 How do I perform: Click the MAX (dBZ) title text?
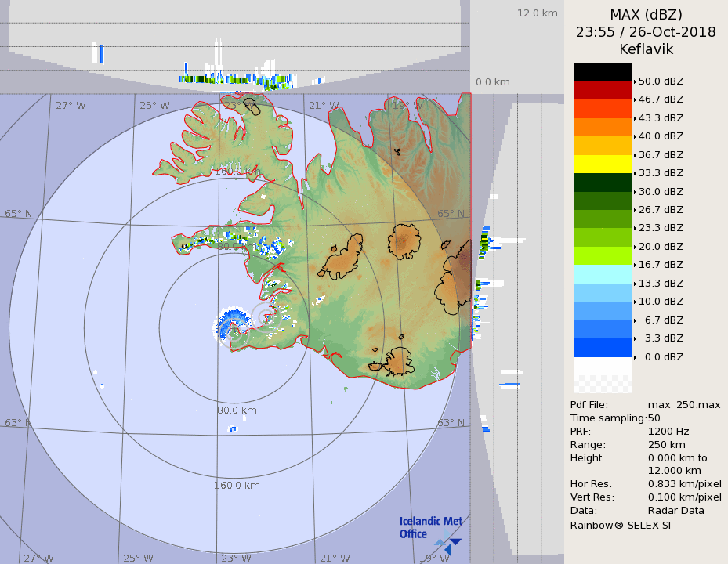646,14
